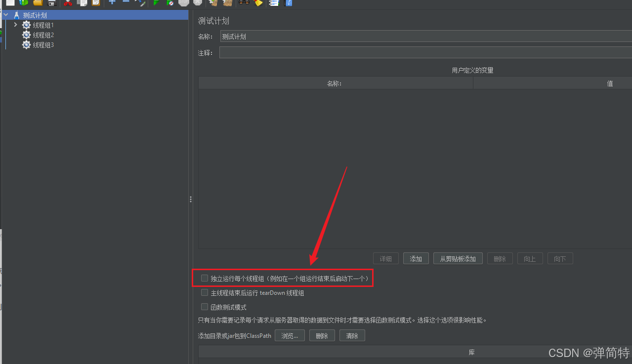This screenshot has width=632, height=364.
Task: Create a new test plan via toolbar
Action: coord(10,3)
